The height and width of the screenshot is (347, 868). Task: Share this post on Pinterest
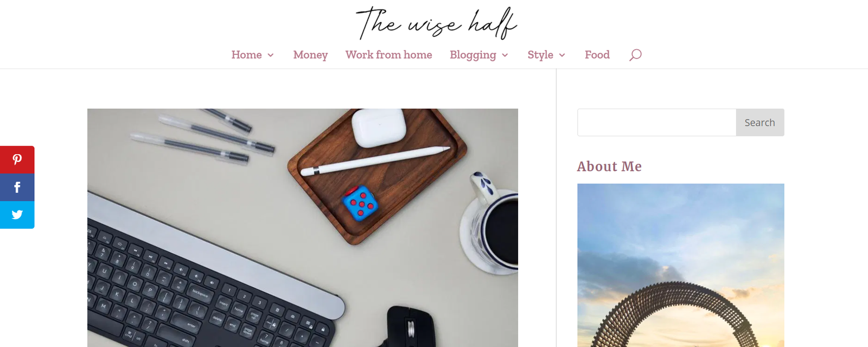coord(17,160)
